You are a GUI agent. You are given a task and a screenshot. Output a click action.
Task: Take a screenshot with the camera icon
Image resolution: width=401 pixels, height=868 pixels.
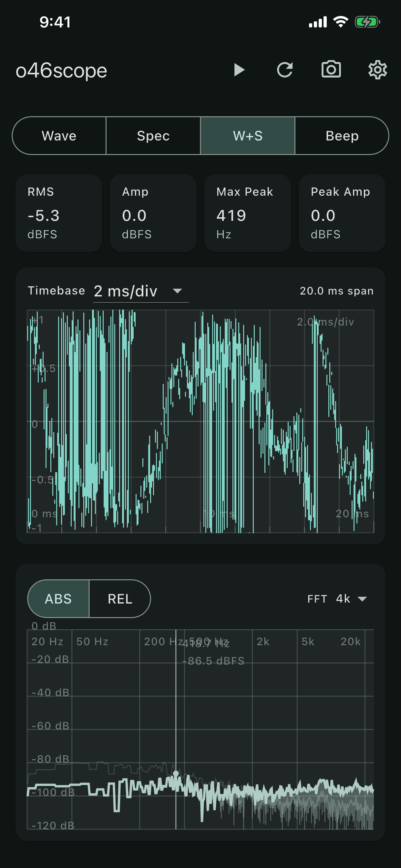(x=331, y=69)
